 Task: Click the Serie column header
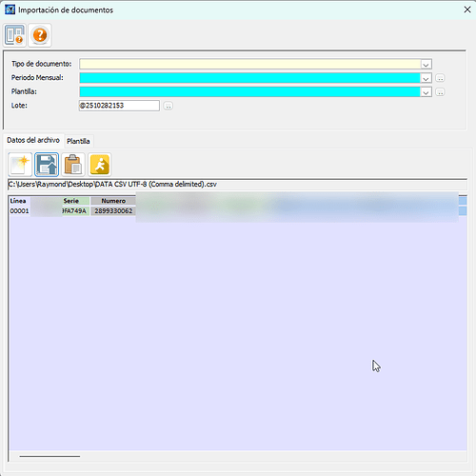[76, 201]
